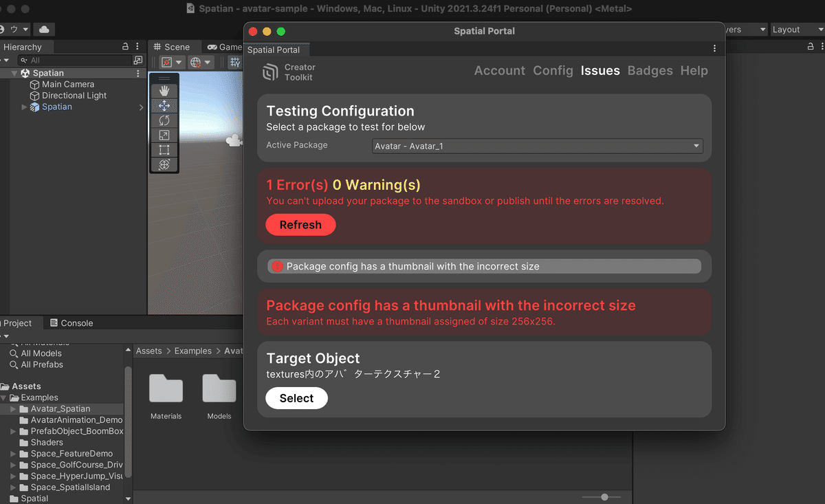Toggle the Inspector panel lock icon

[x=811, y=47]
